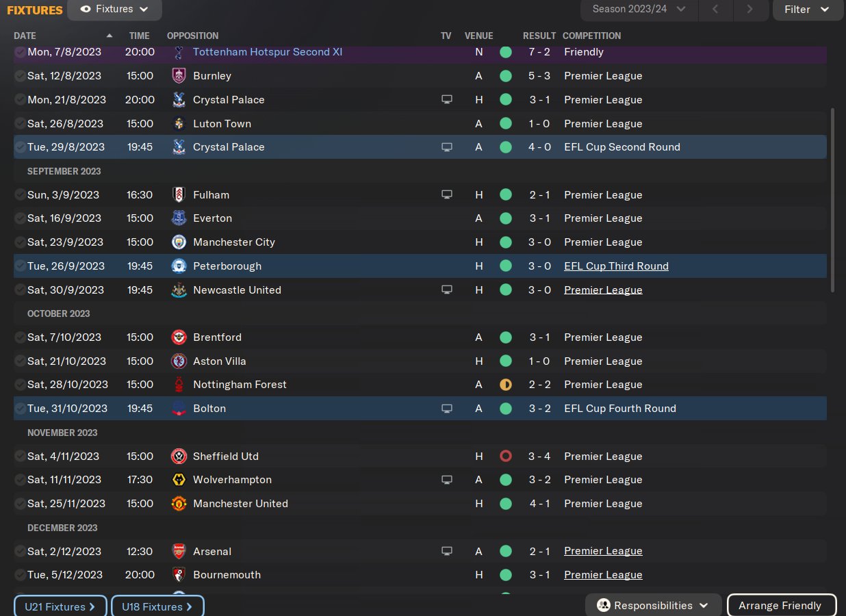Click the Burnley club crest icon
The height and width of the screenshot is (616, 846).
tap(179, 76)
